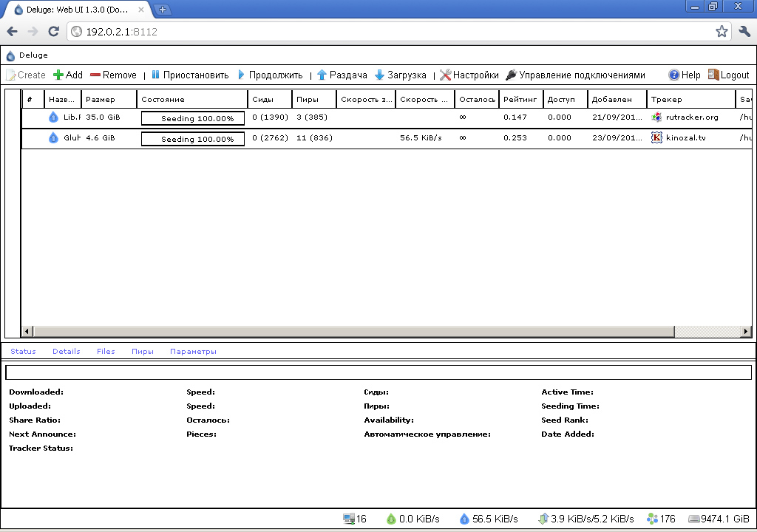Click Seeding 100.00% progress bar of 4.6 GiB torrent
The width and height of the screenshot is (757, 532).
[193, 139]
